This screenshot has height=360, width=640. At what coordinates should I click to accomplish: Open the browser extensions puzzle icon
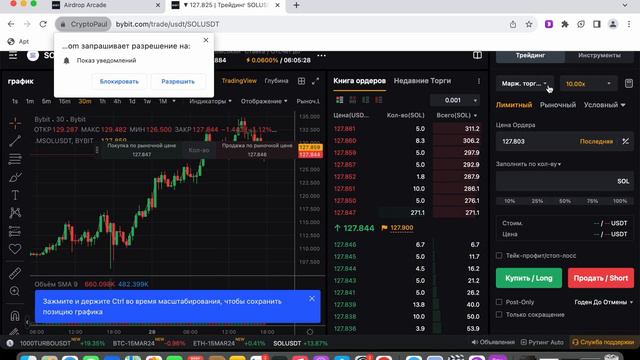point(565,24)
